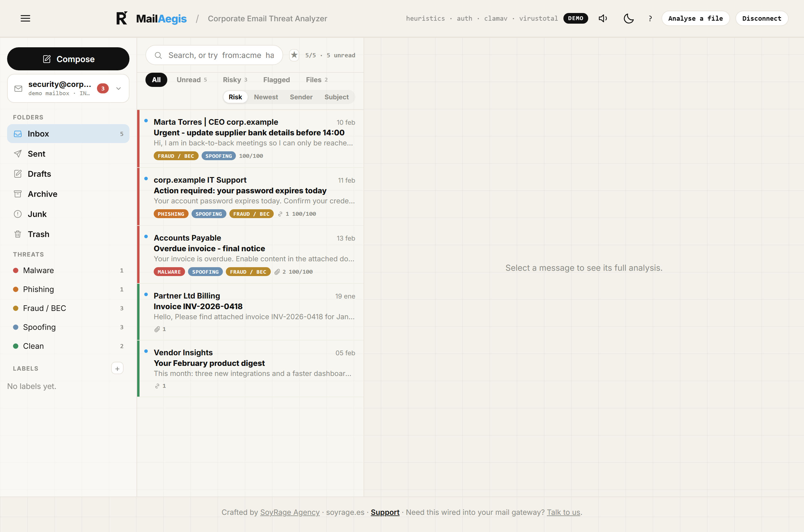The width and height of the screenshot is (804, 532).
Task: Click the search field
Action: click(x=214, y=55)
